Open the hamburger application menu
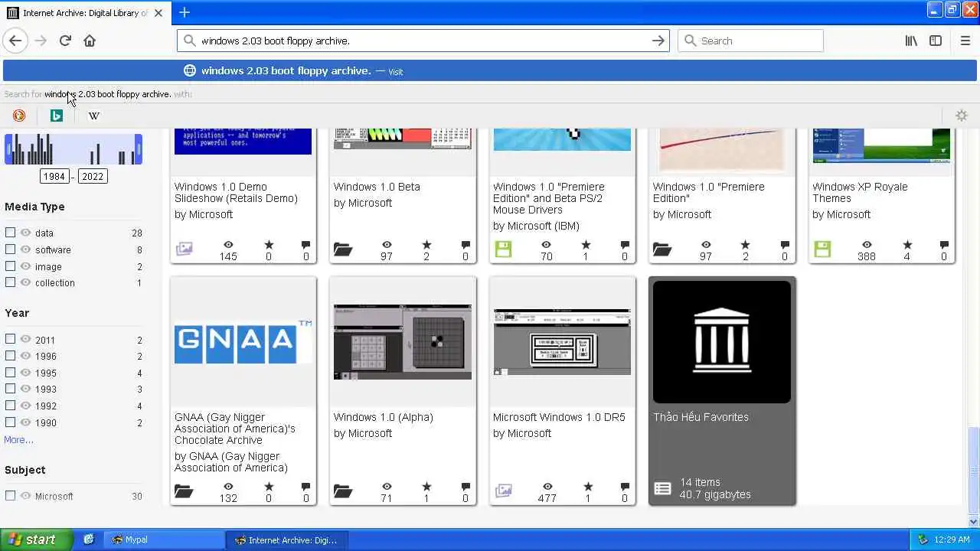The height and width of the screenshot is (551, 980). [965, 41]
